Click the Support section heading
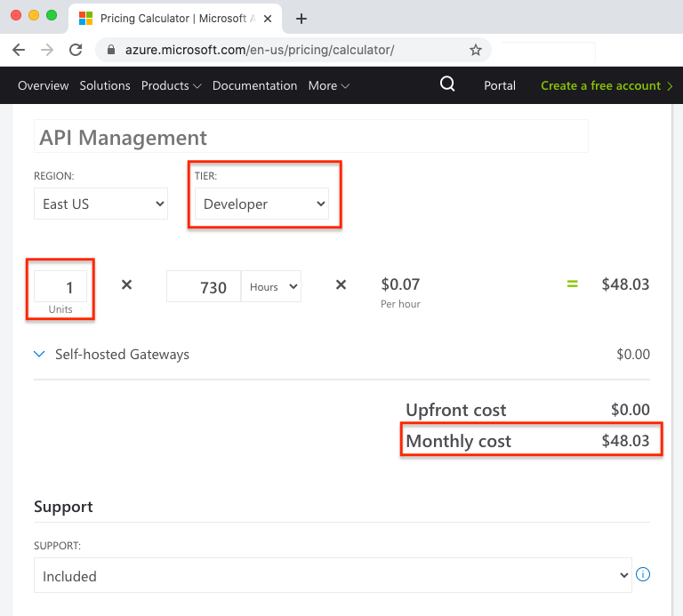This screenshot has width=683, height=616. pyautogui.click(x=64, y=507)
